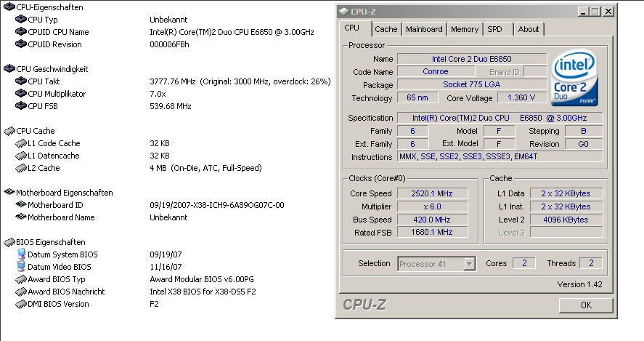This screenshot has height=341, width=644.
Task: Click the L1 Data value 2 x 32 KBytes
Action: click(566, 193)
